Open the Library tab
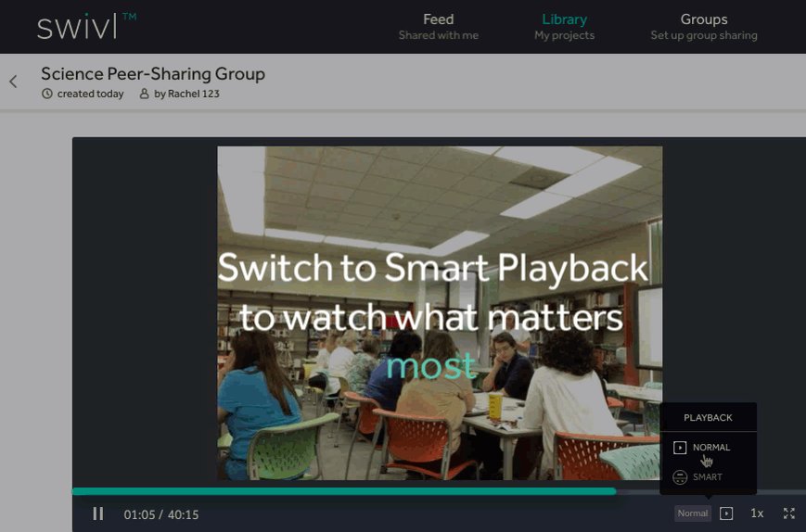The image size is (806, 532). [565, 27]
